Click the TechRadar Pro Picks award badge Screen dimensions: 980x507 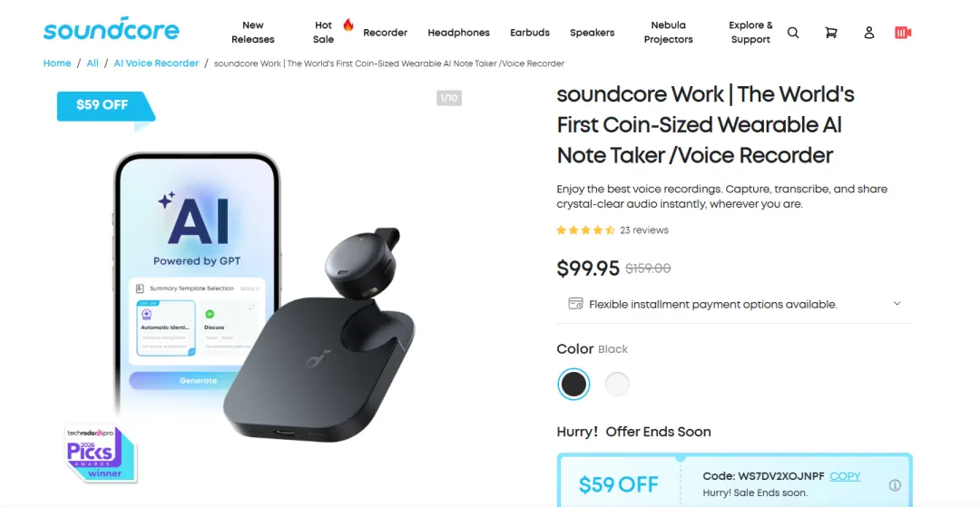(101, 453)
